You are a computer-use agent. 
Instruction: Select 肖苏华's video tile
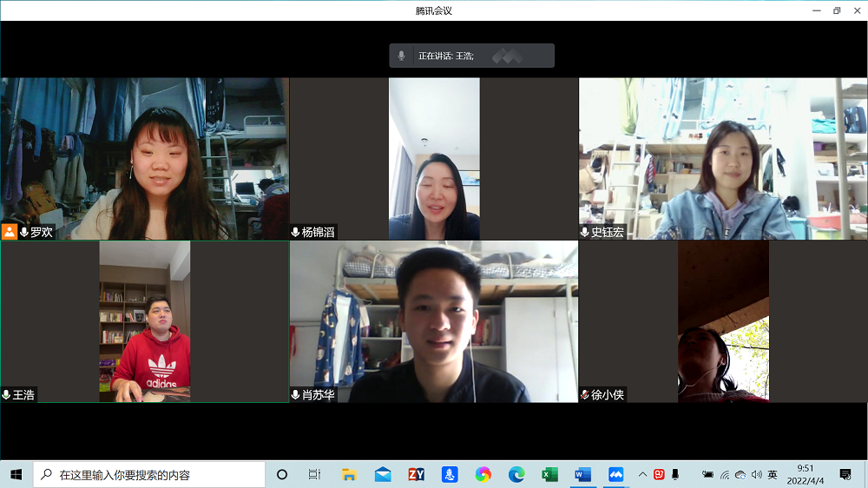(433, 321)
